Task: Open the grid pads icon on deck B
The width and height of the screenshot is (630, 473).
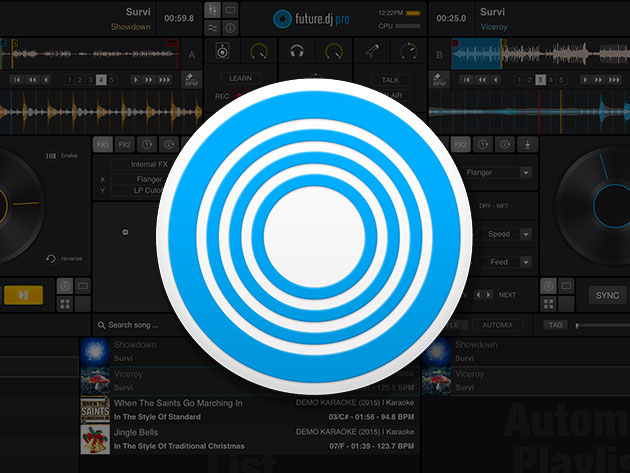Action: coord(548,304)
